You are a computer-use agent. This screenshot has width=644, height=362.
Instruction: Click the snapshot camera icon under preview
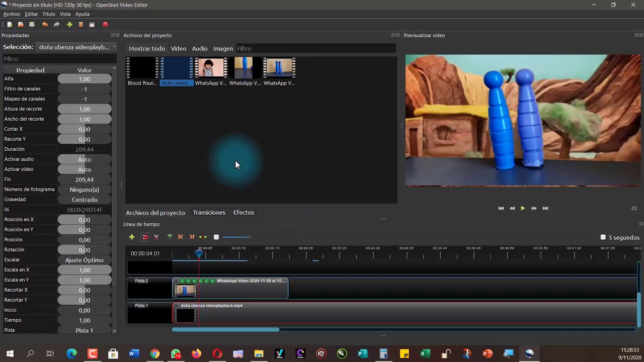coord(634,208)
